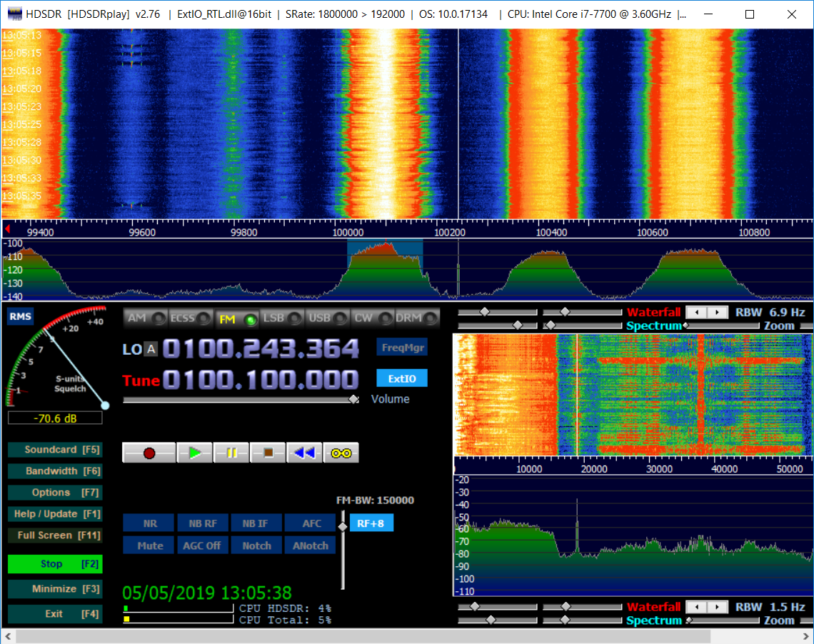Image resolution: width=814 pixels, height=644 pixels.
Task: Open the Options [F7] menu
Action: point(54,493)
